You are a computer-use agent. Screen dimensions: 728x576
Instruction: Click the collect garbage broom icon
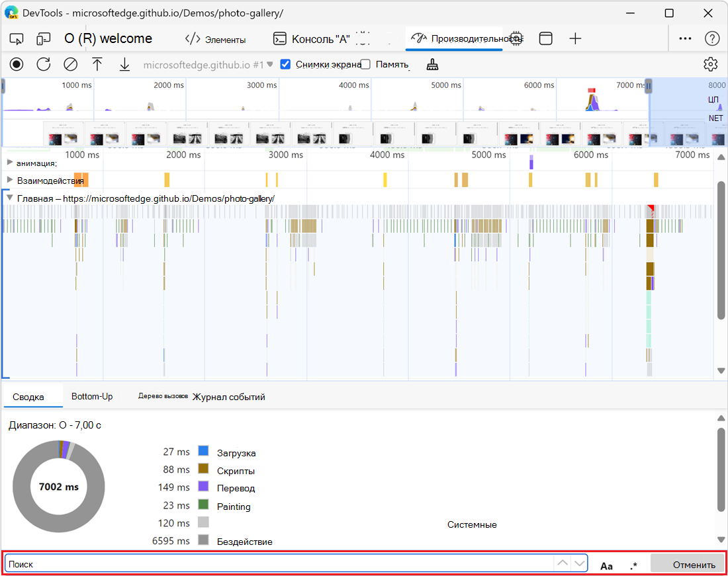[432, 64]
